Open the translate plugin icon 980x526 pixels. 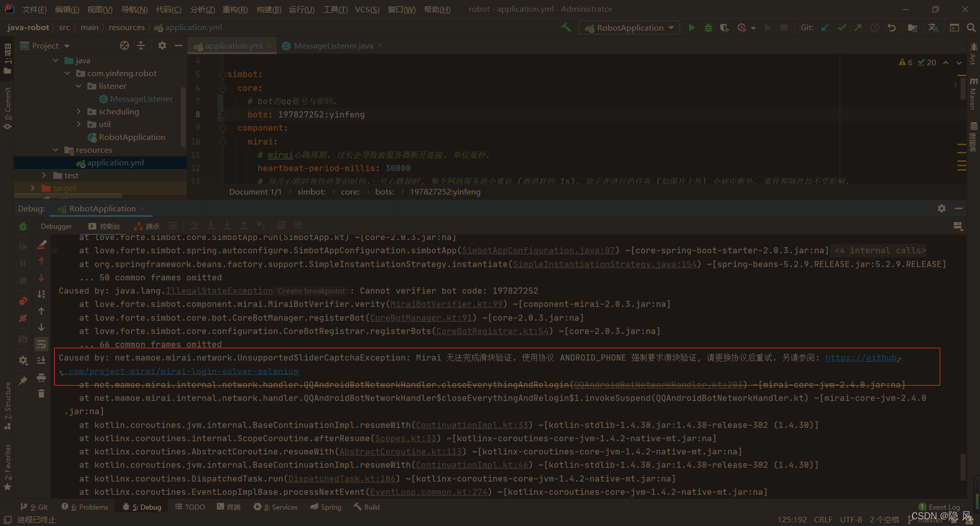[933, 28]
